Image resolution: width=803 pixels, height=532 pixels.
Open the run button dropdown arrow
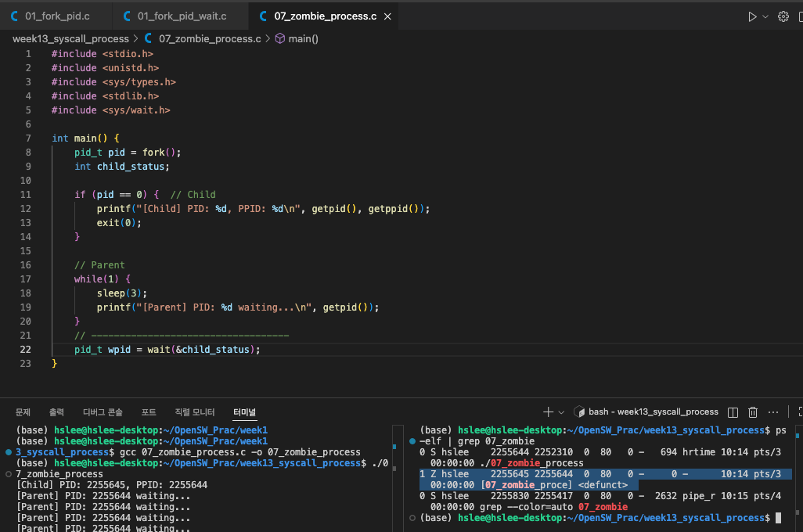[x=765, y=16]
